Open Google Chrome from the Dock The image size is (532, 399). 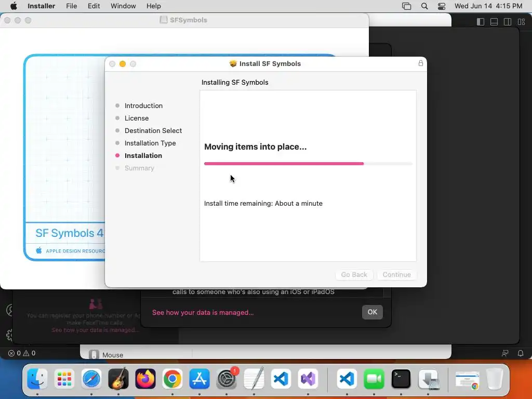pyautogui.click(x=172, y=379)
